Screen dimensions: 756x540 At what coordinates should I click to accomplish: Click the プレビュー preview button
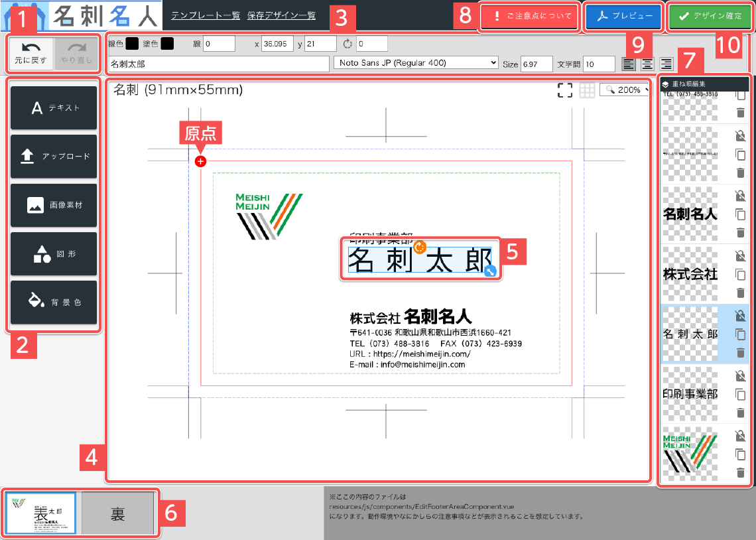(x=624, y=17)
